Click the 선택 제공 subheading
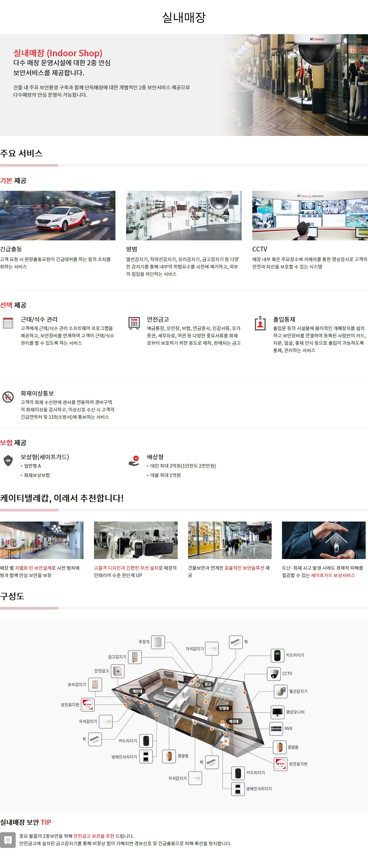The width and height of the screenshot is (368, 868). [13, 305]
